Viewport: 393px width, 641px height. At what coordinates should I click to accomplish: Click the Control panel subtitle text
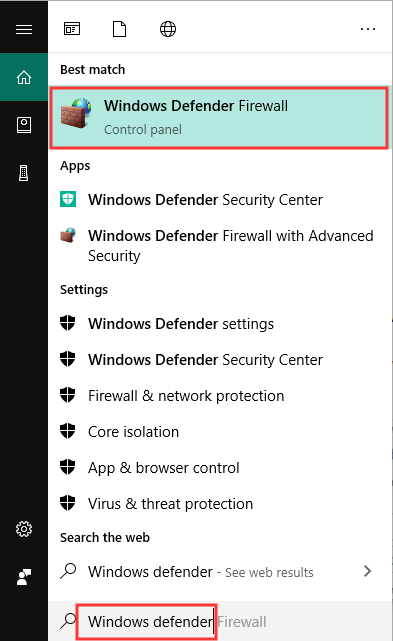143,130
